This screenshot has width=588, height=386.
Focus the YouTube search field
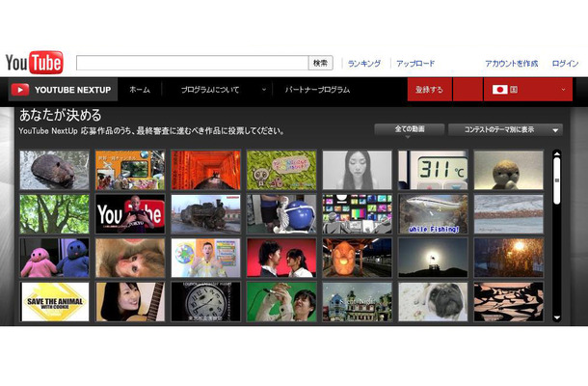coord(193,63)
